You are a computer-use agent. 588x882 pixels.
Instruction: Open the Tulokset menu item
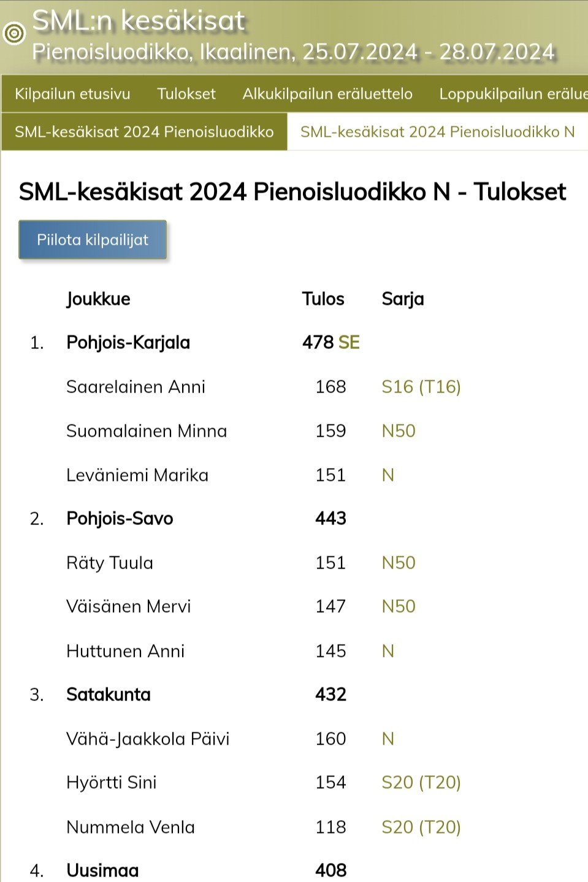click(186, 94)
